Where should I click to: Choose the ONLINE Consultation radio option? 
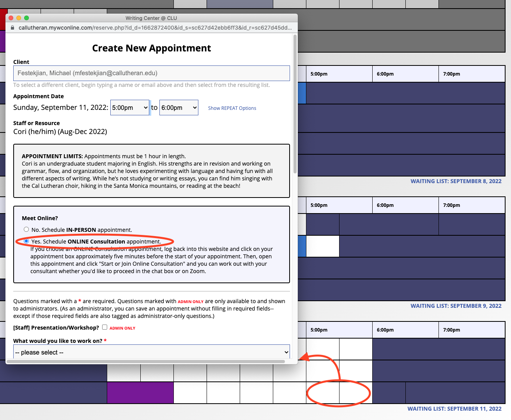pos(26,241)
